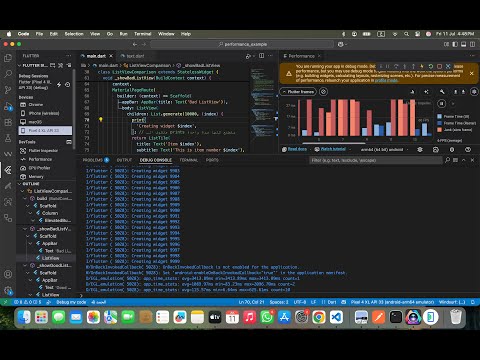Click the split editor icon above main.dart
Viewport: 480px width, 360px height.
tap(262, 56)
